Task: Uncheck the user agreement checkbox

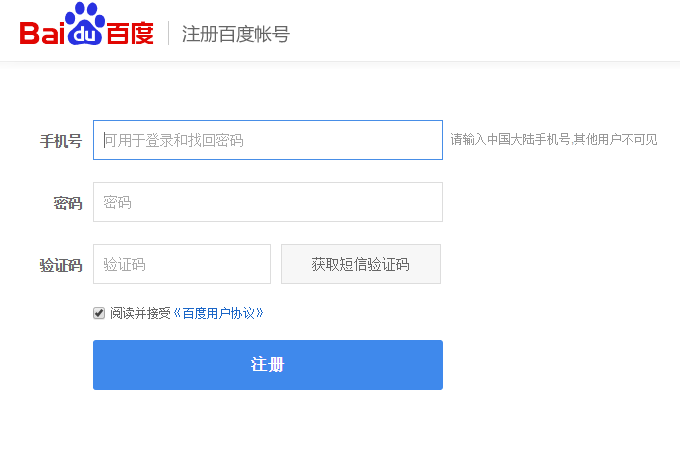Action: (99, 313)
